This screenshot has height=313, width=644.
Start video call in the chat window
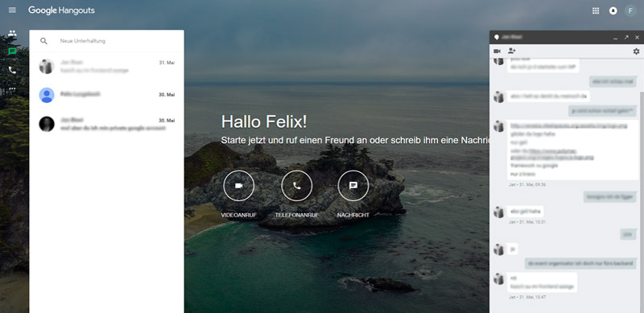point(497,51)
